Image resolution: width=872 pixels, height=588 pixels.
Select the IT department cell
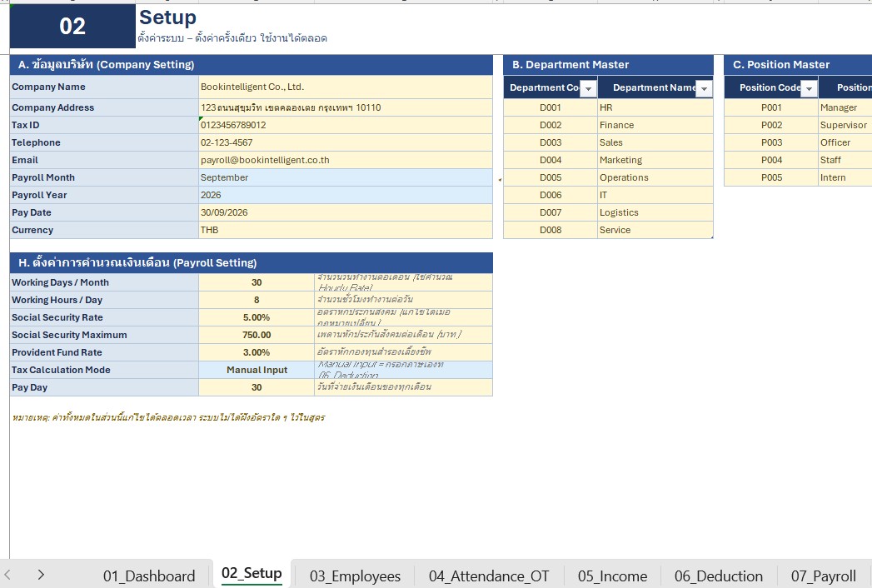tap(655, 195)
